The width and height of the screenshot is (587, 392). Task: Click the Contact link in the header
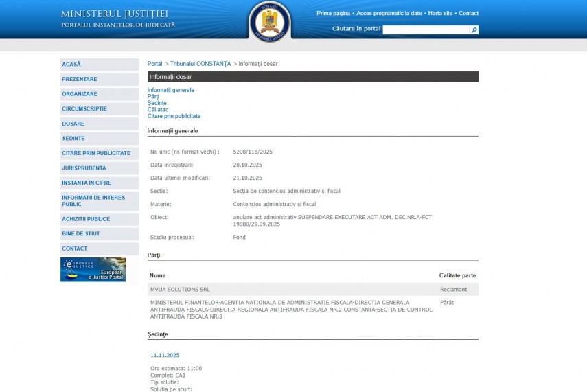468,14
